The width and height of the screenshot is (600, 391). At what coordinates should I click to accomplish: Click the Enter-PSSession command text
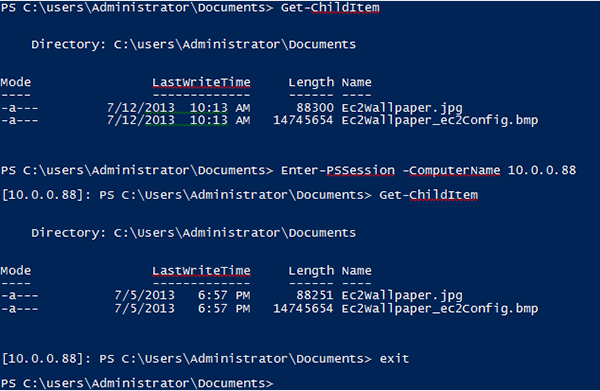[x=338, y=170]
